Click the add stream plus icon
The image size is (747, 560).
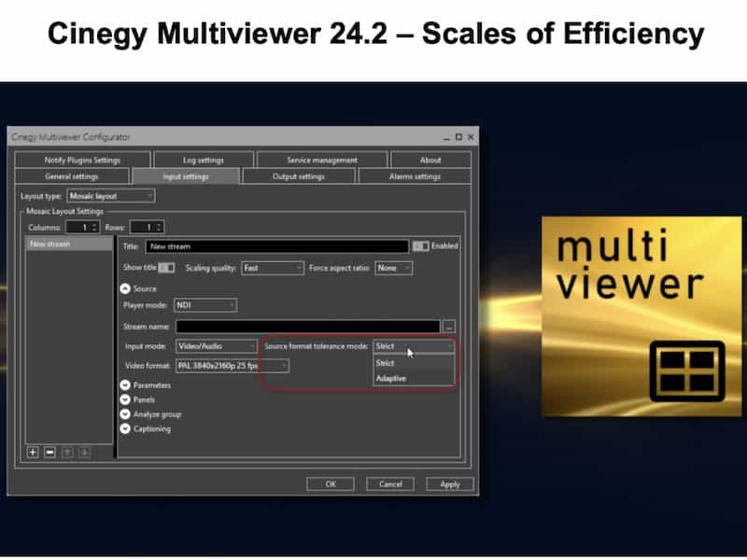point(34,452)
